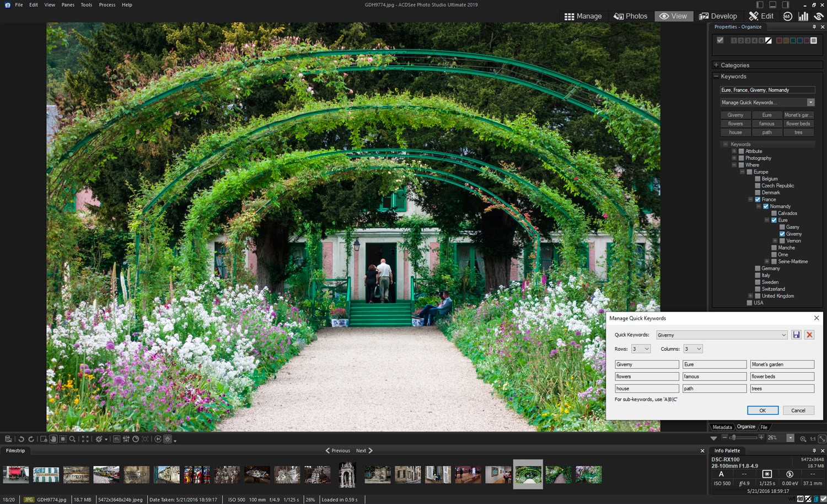Assign the green color label swatch
This screenshot has height=504, width=827.
(794, 40)
